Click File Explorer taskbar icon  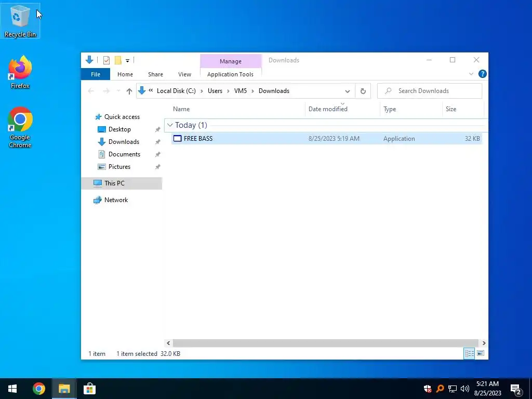(64, 389)
